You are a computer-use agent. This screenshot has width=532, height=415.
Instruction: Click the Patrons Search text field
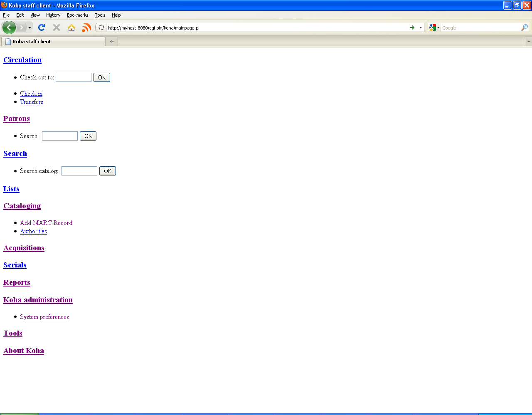[x=60, y=136]
